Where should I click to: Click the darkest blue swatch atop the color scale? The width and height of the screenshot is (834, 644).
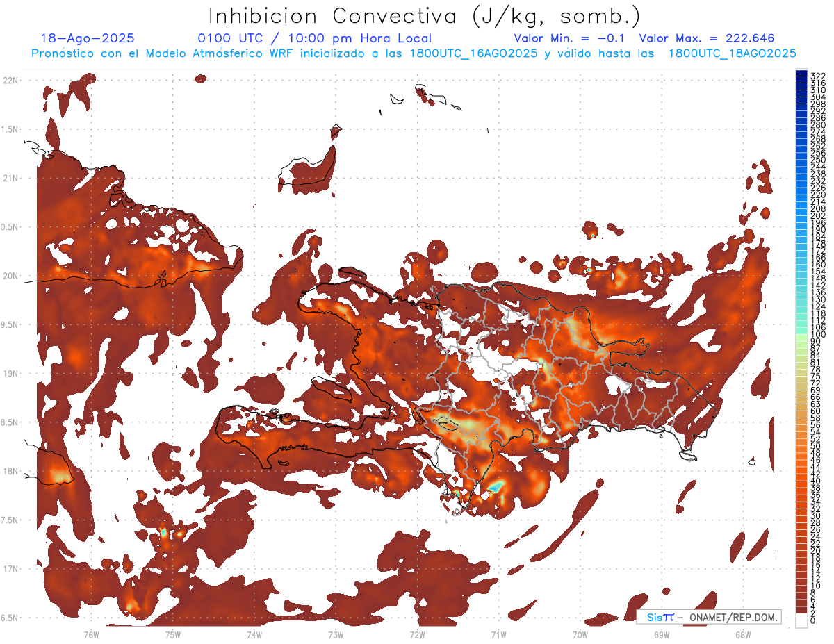pos(801,73)
